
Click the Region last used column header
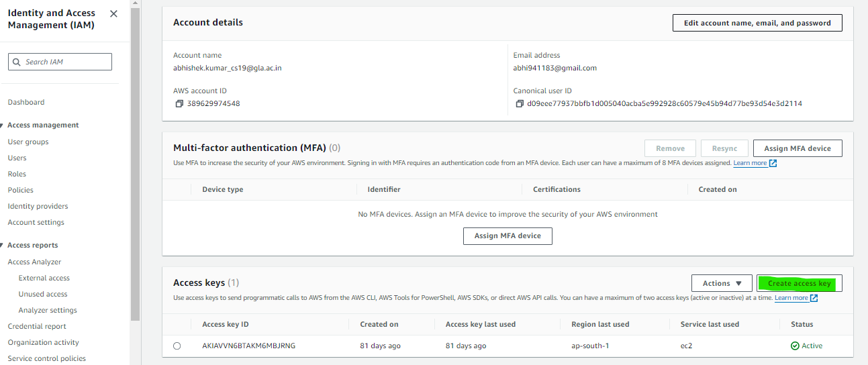click(x=601, y=325)
